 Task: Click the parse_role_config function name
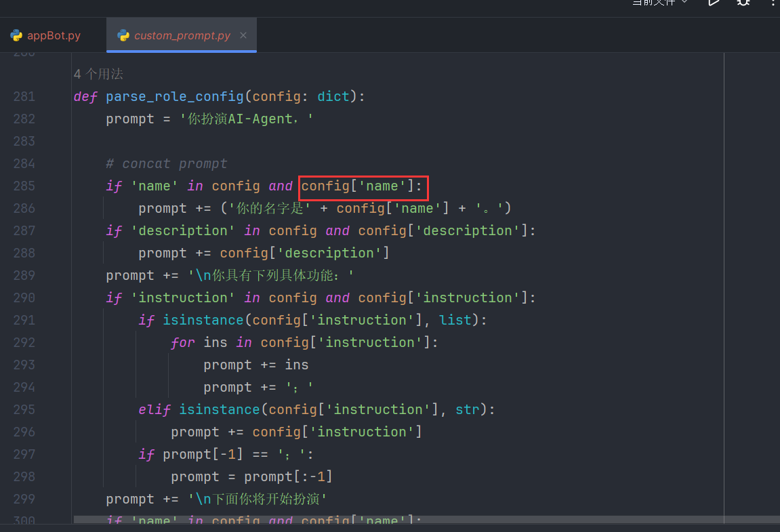click(175, 96)
